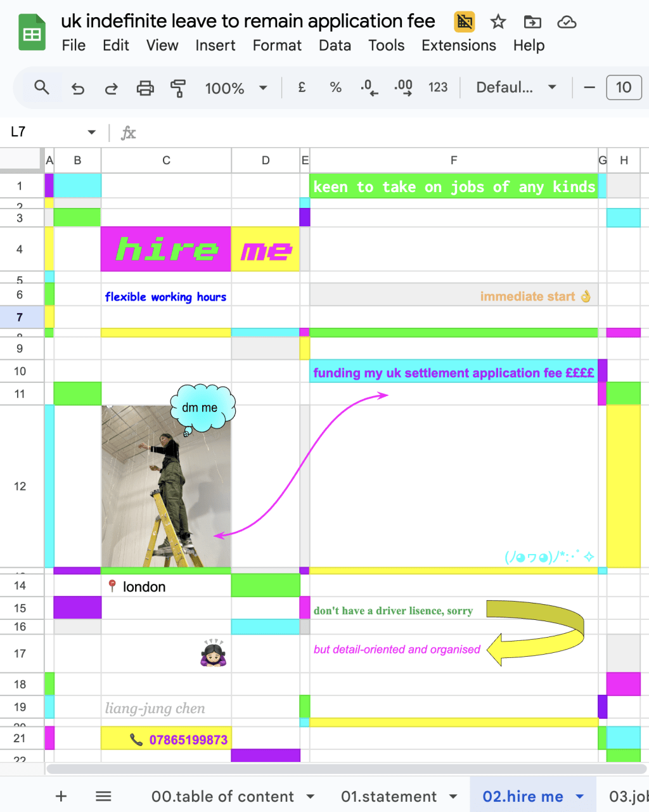This screenshot has width=649, height=812.
Task: Select the paint format tool
Action: coord(178,88)
